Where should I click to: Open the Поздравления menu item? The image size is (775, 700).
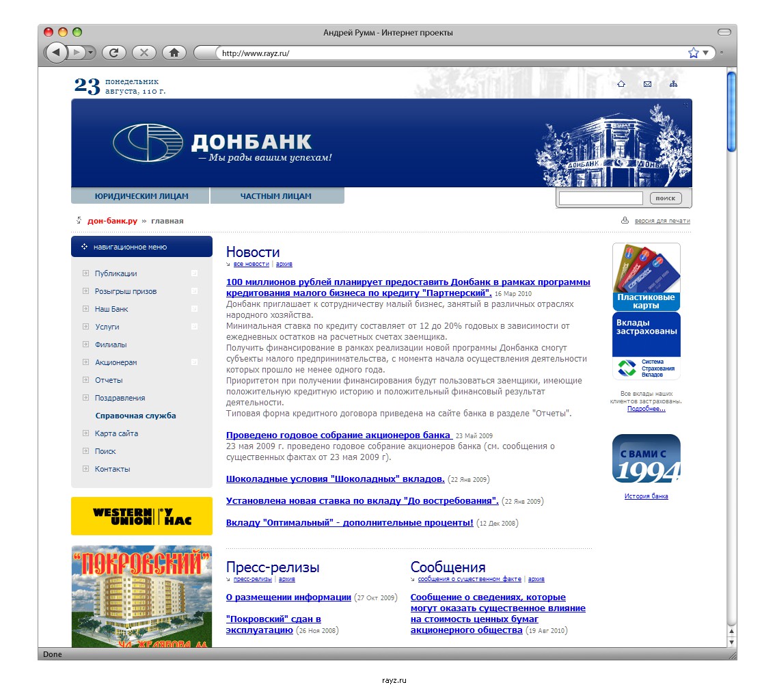click(120, 398)
